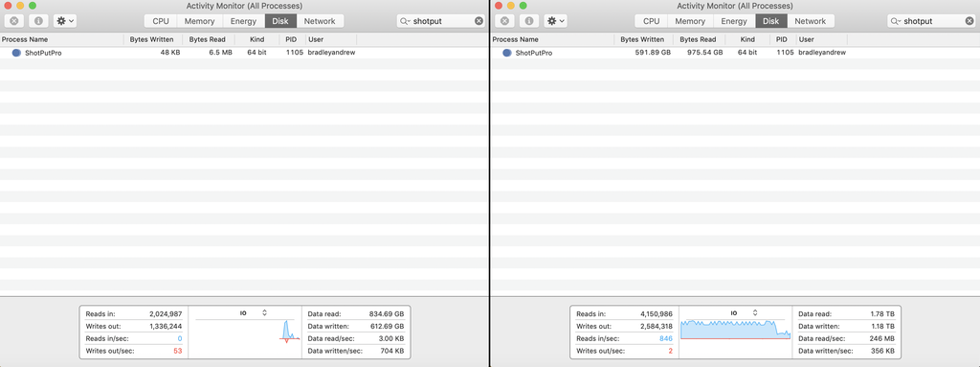Click 6.5 MB bytes read value
This screenshot has width=980, height=367.
pos(220,53)
